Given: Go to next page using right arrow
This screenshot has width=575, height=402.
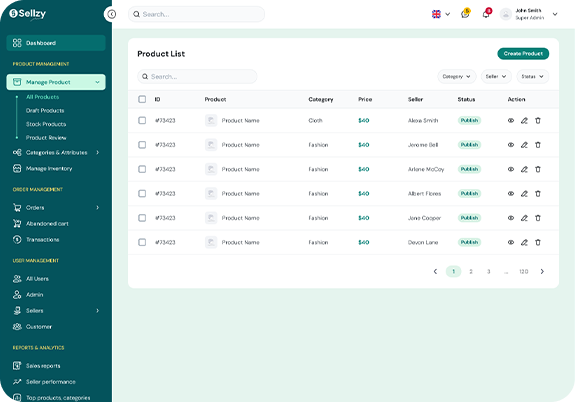Looking at the screenshot, I should [542, 271].
